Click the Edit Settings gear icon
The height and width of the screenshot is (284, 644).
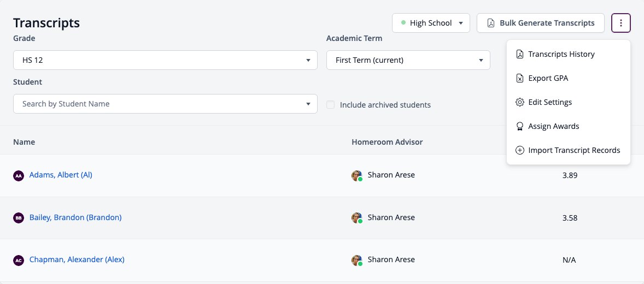[519, 102]
